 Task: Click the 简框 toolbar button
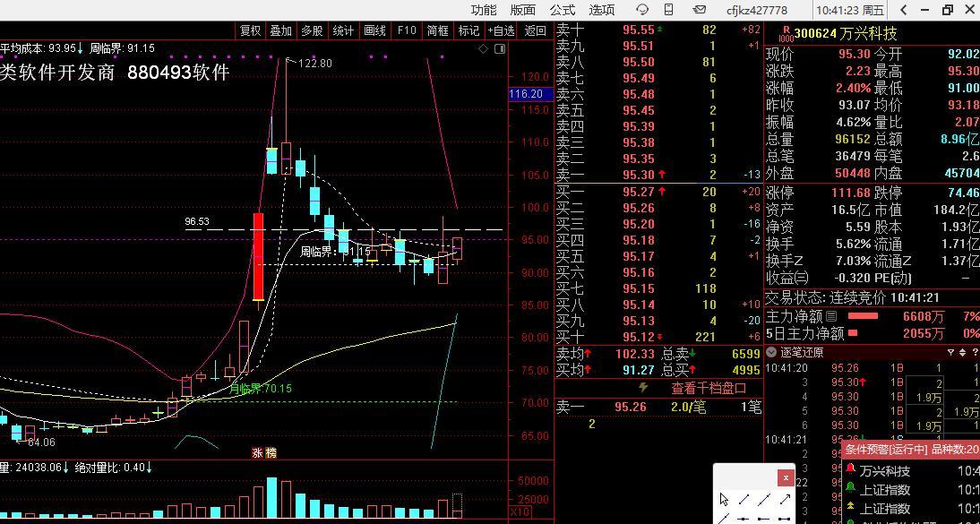click(x=438, y=30)
